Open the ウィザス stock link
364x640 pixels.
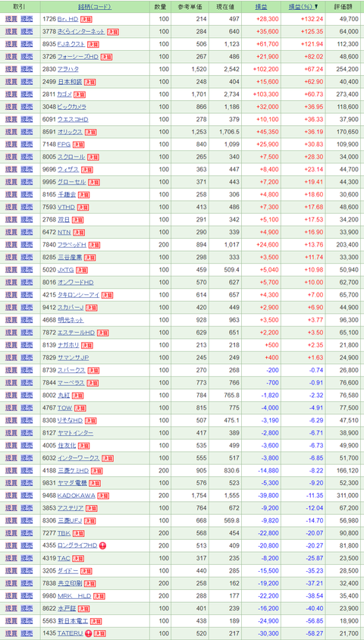pyautogui.click(x=68, y=170)
